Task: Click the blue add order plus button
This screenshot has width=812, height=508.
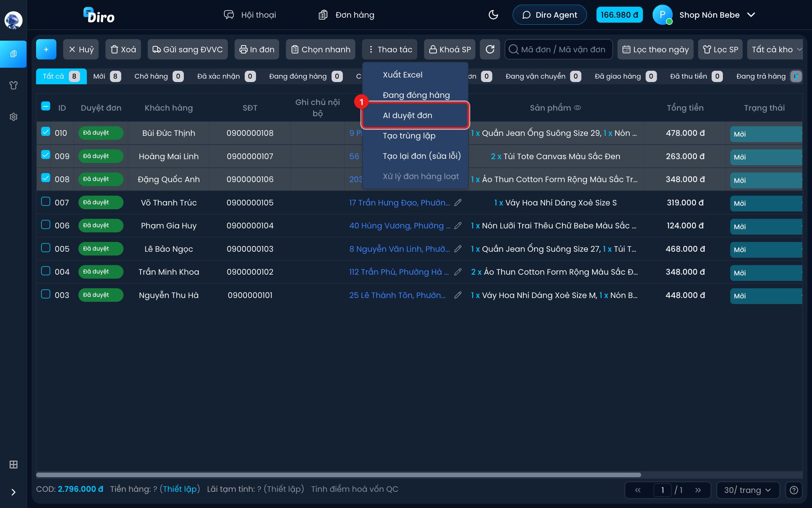Action: point(46,49)
